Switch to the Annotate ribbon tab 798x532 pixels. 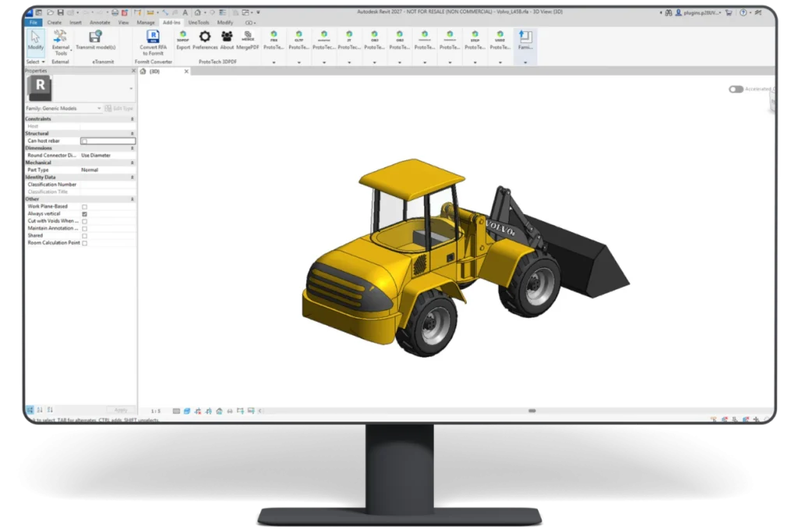[100, 23]
